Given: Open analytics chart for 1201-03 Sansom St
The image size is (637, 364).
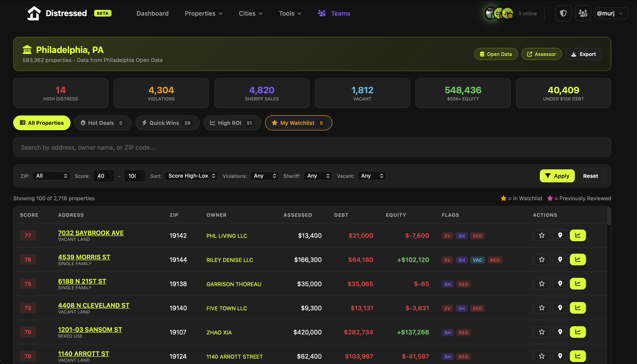Looking at the screenshot, I should pos(578,332).
